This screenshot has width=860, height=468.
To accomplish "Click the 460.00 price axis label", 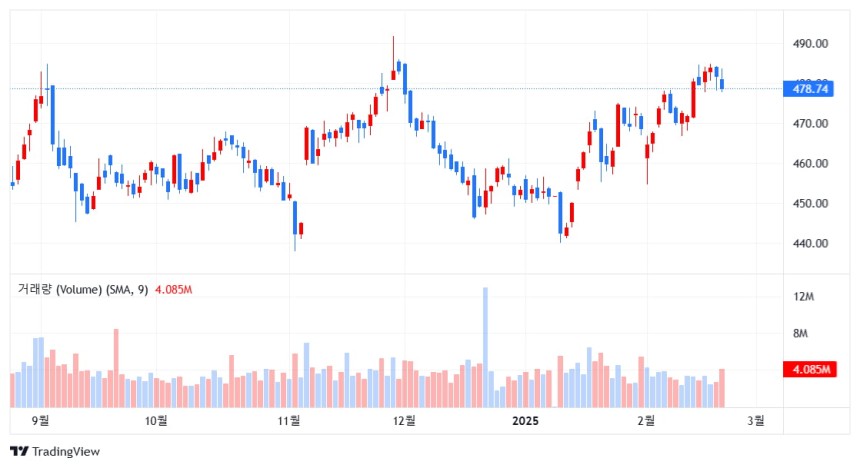I will coord(810,163).
